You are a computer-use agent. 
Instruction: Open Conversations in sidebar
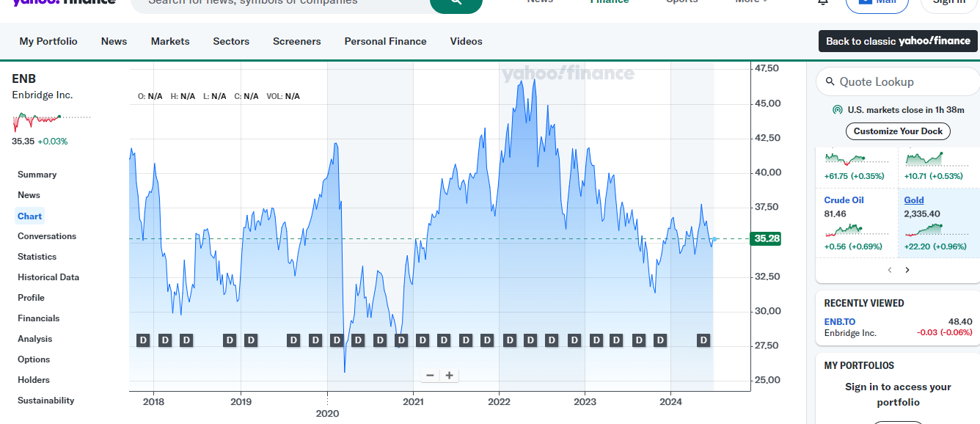(x=47, y=236)
